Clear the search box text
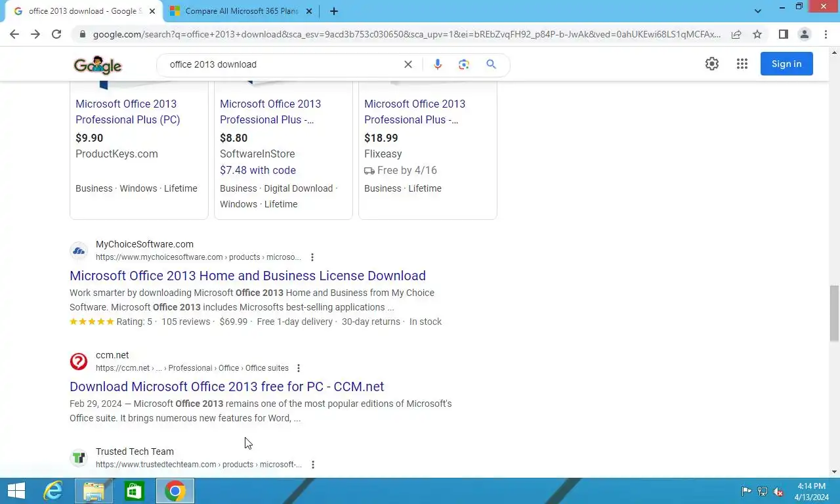Screen dimensions: 840x504 (408, 64)
